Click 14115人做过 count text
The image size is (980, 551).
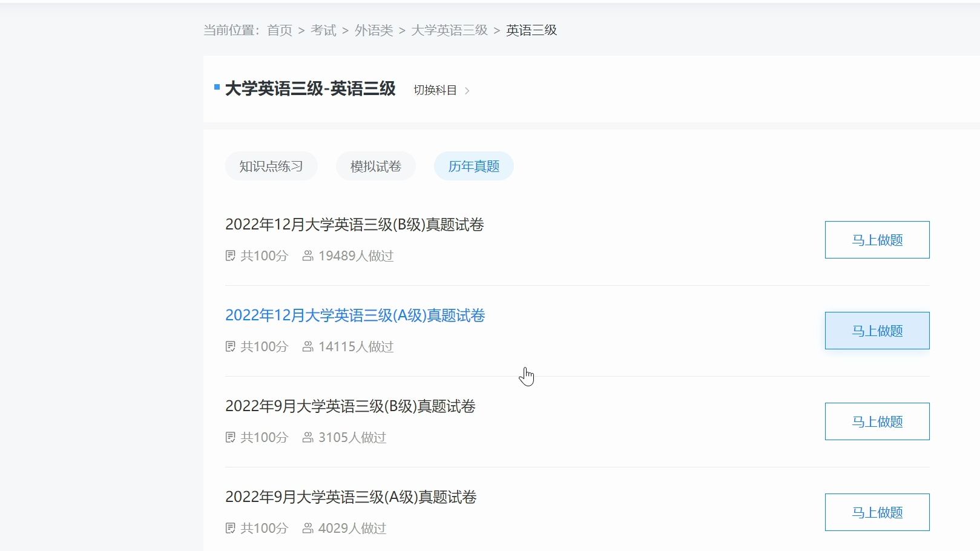point(356,346)
